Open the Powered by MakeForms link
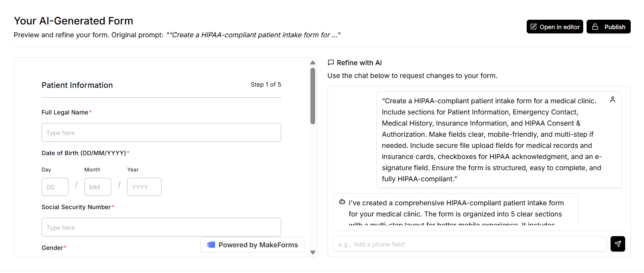This screenshot has height=273, width=644. 252,245
